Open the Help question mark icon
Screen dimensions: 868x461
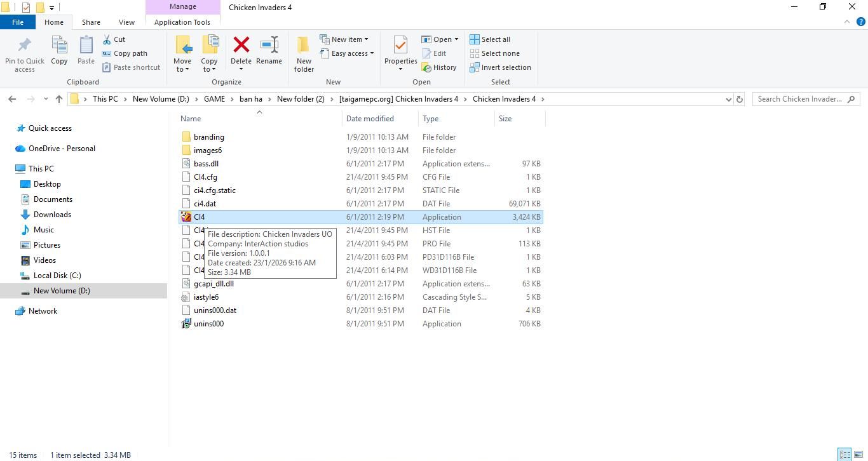tap(861, 22)
